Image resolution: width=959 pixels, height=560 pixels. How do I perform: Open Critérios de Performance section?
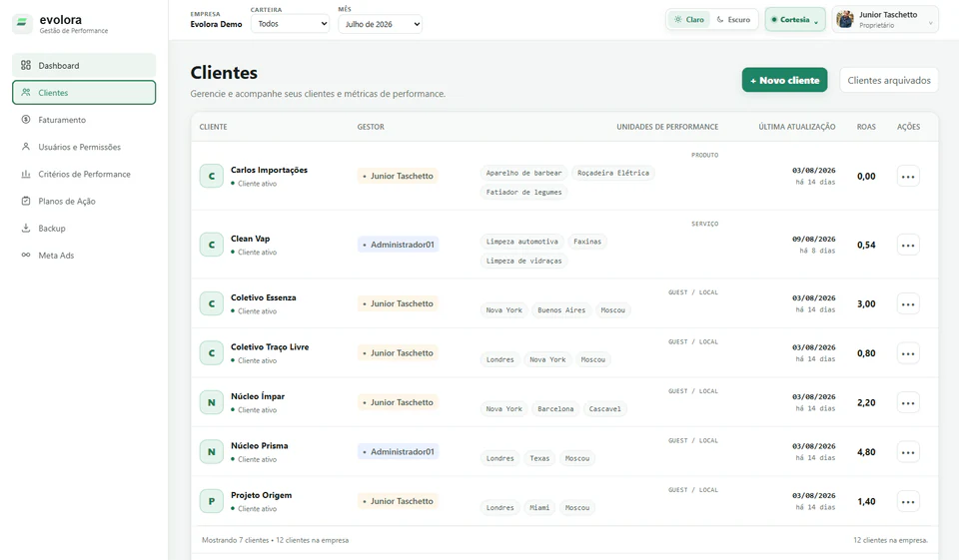point(84,175)
